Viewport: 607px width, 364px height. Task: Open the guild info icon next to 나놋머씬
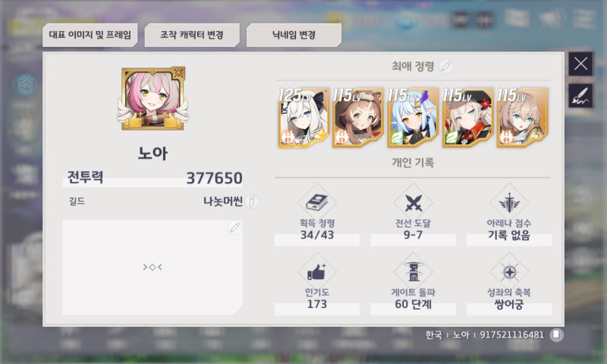pyautogui.click(x=252, y=201)
